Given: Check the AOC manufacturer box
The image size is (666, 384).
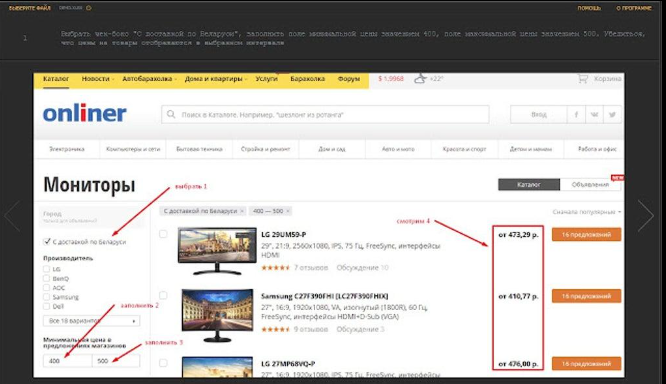Looking at the screenshot, I should point(46,288).
